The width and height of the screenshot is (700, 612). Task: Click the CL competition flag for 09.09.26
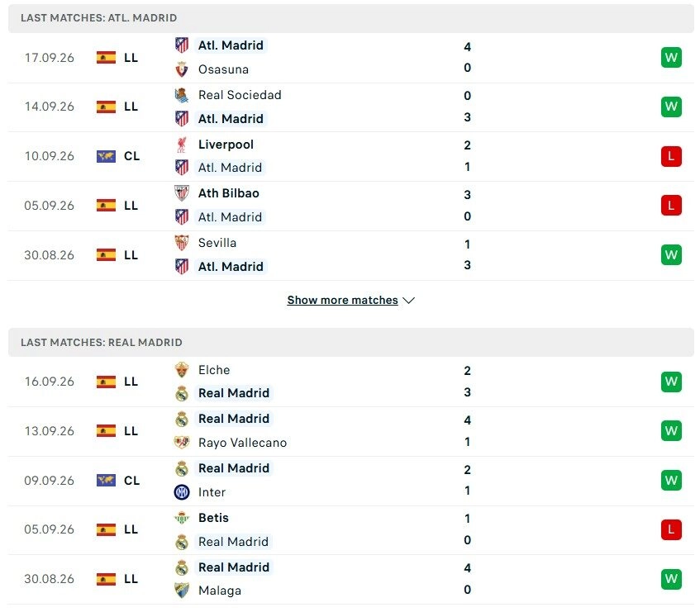pos(106,481)
